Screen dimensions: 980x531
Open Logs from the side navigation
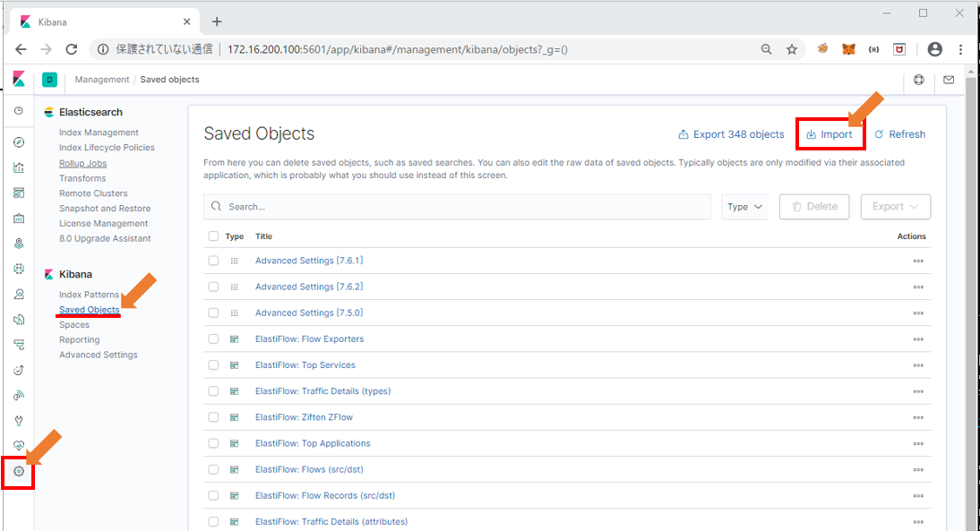pos(19,320)
